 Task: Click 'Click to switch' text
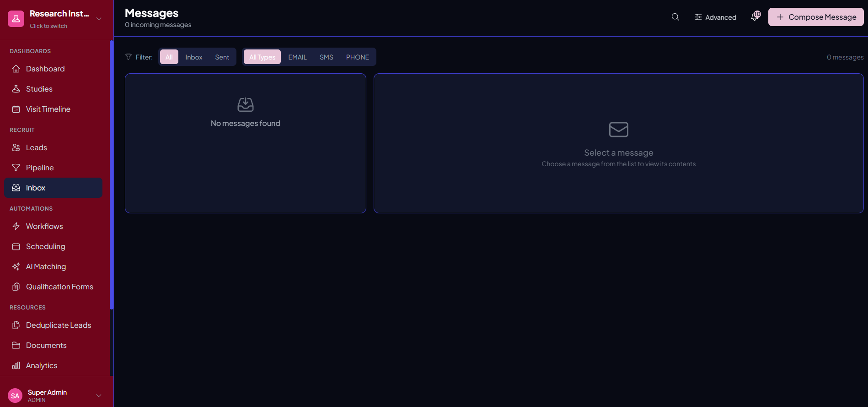48,26
